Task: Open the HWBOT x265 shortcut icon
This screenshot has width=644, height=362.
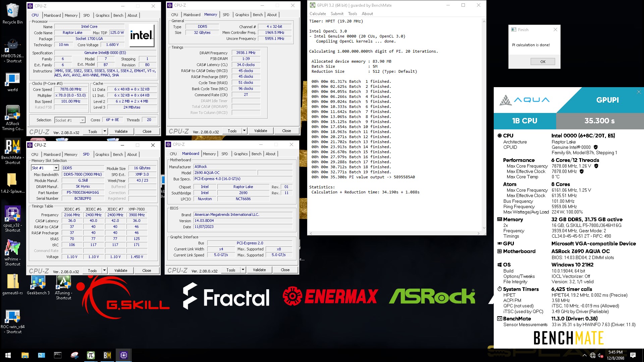Action: (12, 51)
